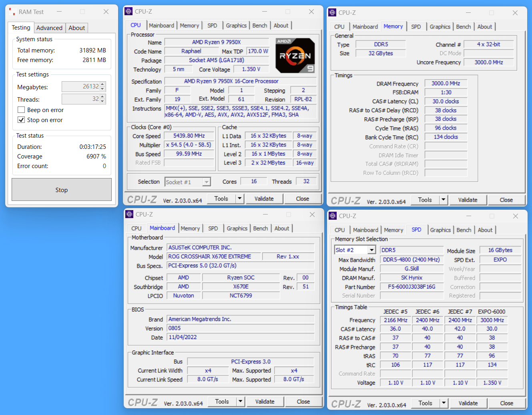Screen dimensions: 532x415
Task: Click the Core Speed value 5439.80 MHz
Action: (189, 136)
